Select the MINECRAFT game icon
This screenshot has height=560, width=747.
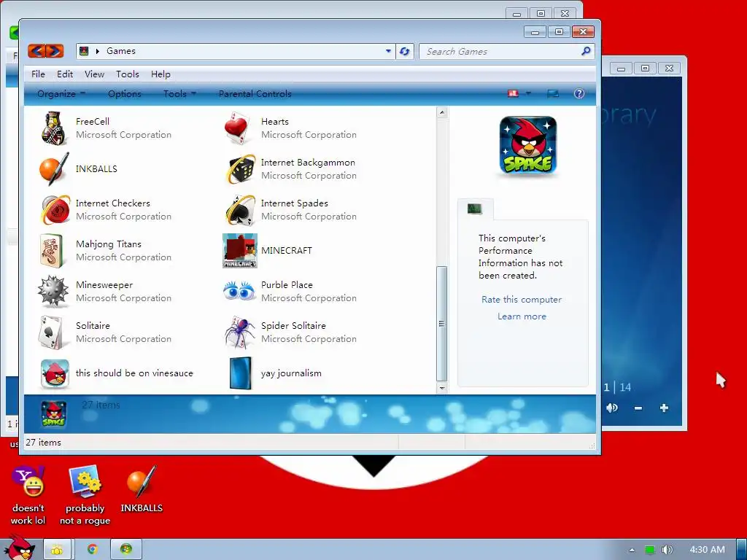click(x=239, y=251)
